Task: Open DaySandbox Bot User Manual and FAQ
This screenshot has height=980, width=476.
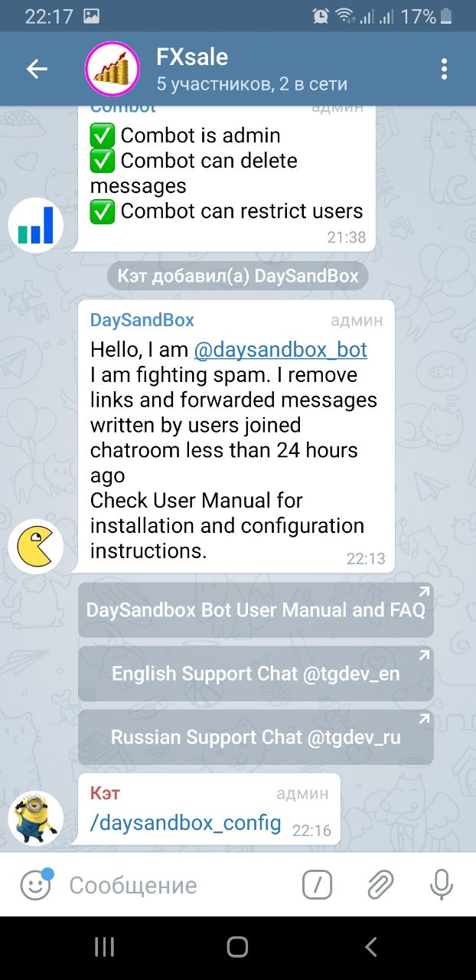Action: click(256, 610)
